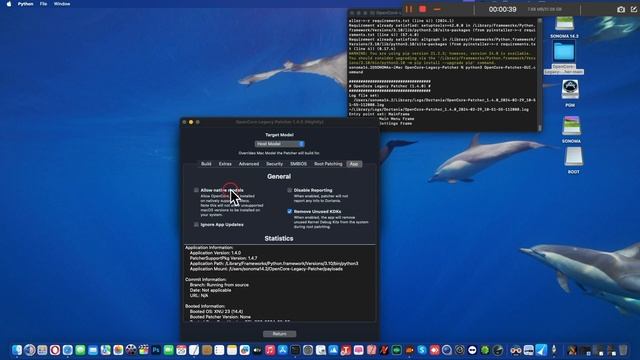The height and width of the screenshot is (360, 640).
Task: Click the Statistics text area
Action: point(280,283)
